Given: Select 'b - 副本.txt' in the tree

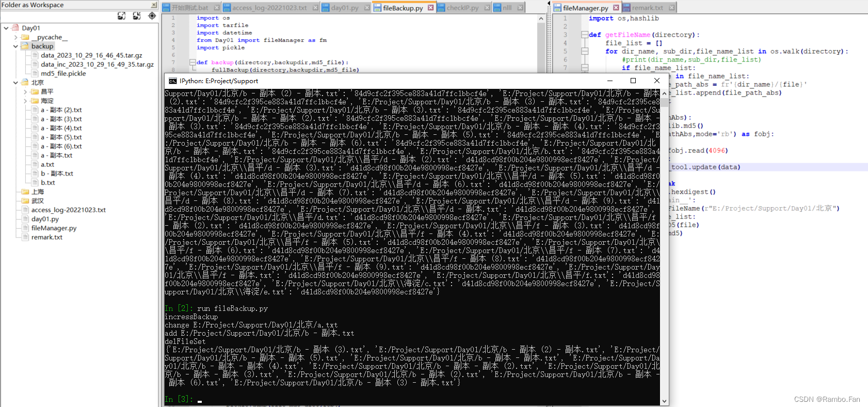Looking at the screenshot, I should [x=57, y=174].
